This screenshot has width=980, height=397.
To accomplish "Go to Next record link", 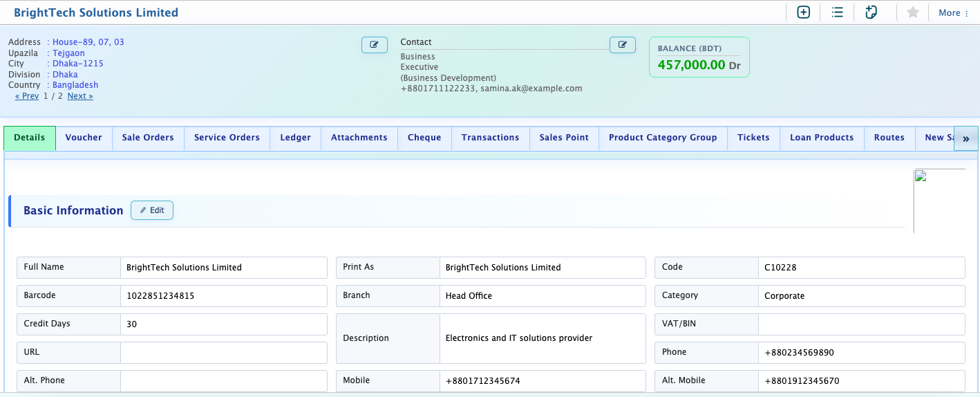I will pos(80,96).
